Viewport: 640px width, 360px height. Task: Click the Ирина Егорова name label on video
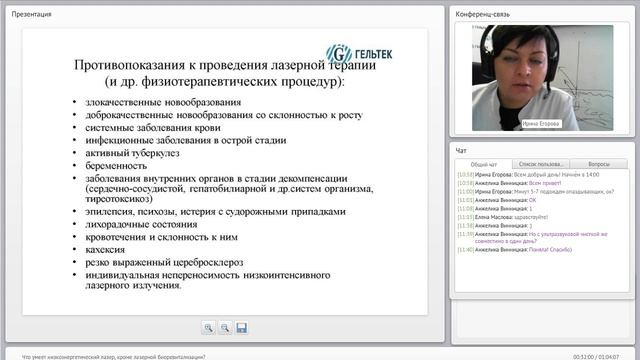pyautogui.click(x=541, y=124)
